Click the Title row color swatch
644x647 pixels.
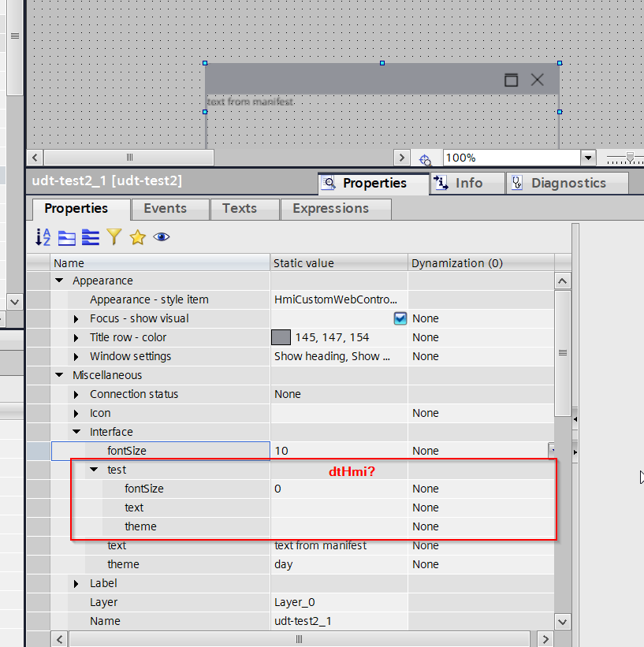click(281, 337)
